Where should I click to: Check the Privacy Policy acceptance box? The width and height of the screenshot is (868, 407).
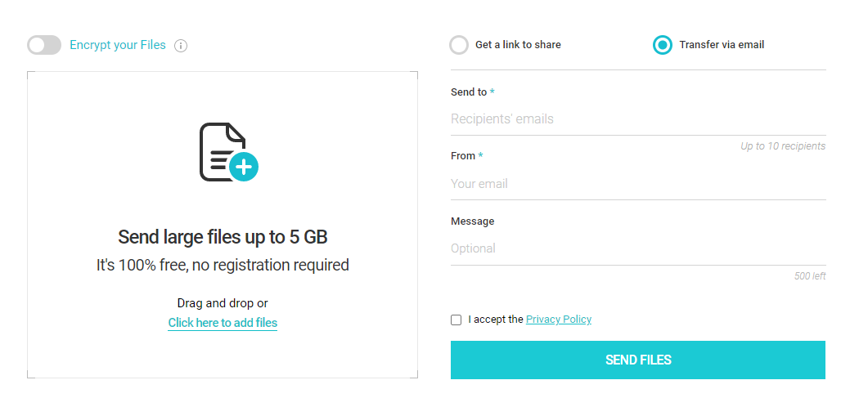click(x=456, y=320)
